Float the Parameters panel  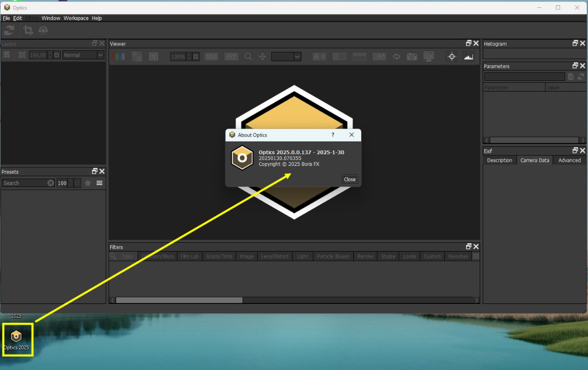click(x=575, y=66)
